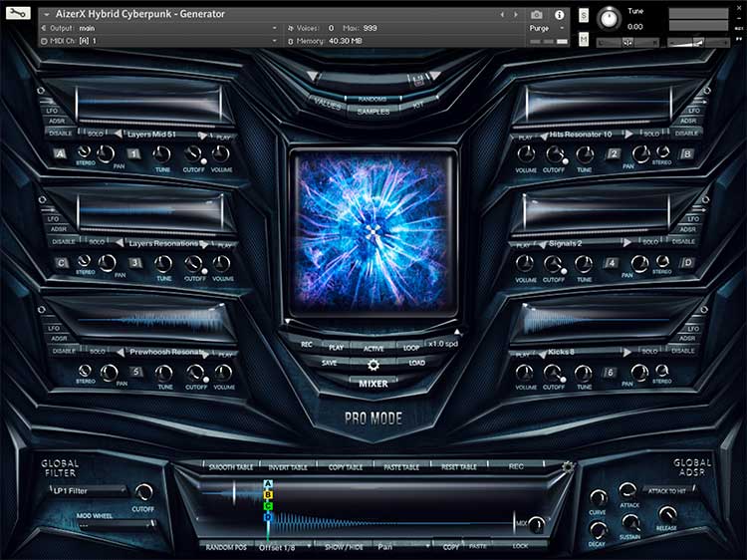The width and height of the screenshot is (747, 560).
Task: Open LFO tab for Hits Resonator 10
Action: [x=693, y=111]
